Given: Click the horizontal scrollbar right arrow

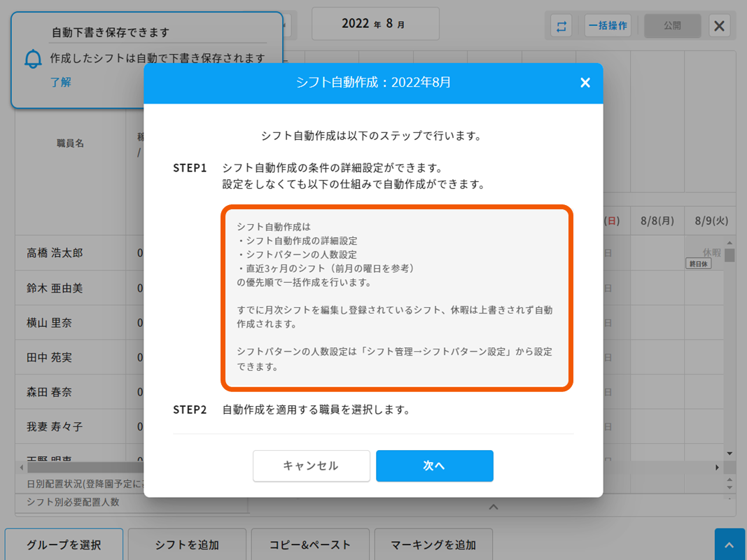Looking at the screenshot, I should pyautogui.click(x=717, y=467).
